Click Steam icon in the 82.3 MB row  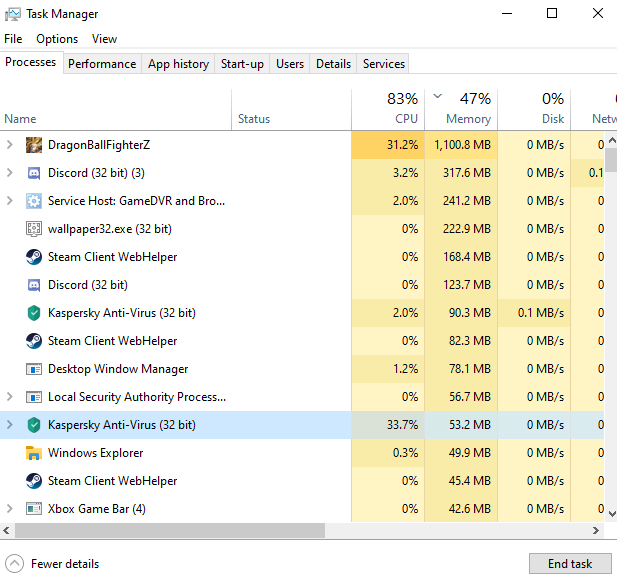[34, 341]
